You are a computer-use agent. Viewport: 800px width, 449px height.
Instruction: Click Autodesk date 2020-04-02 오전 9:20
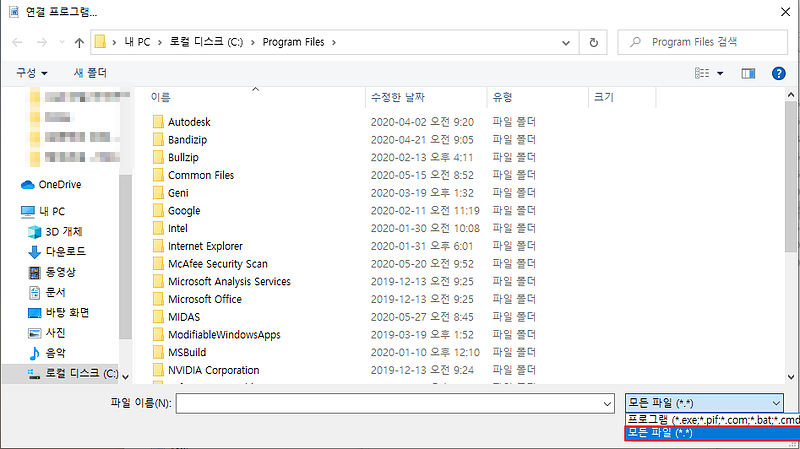tap(422, 122)
